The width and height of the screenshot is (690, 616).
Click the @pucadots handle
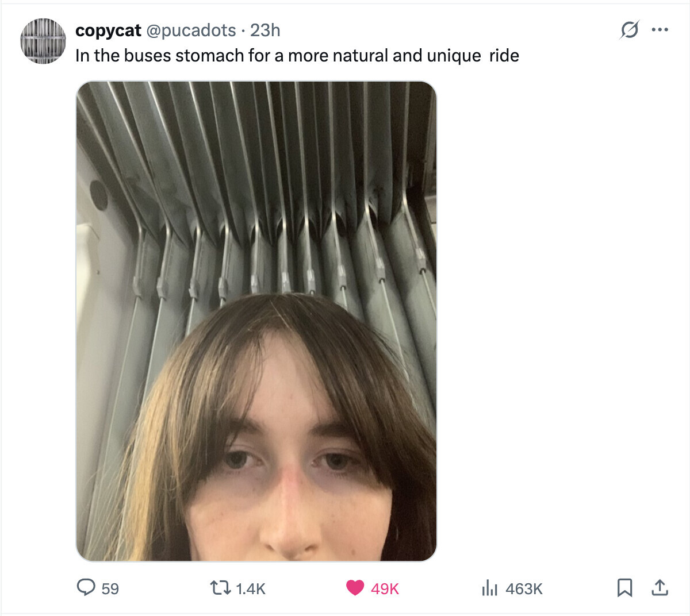[x=191, y=30]
